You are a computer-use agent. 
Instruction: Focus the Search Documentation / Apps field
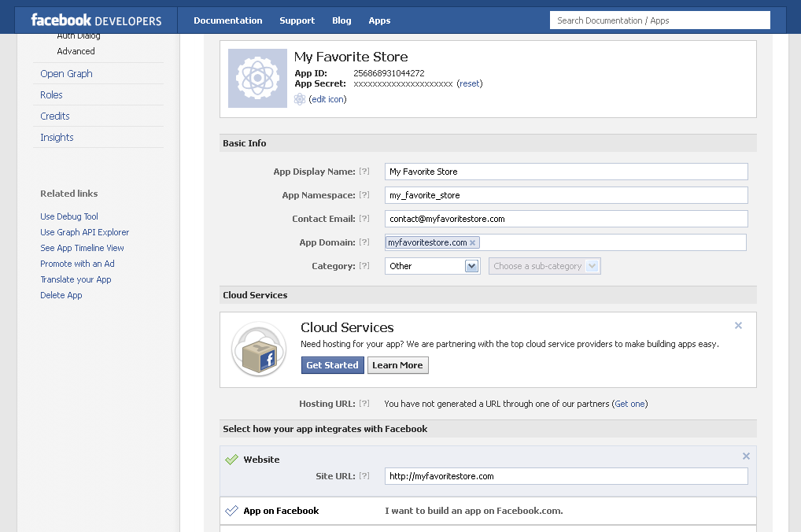(660, 20)
